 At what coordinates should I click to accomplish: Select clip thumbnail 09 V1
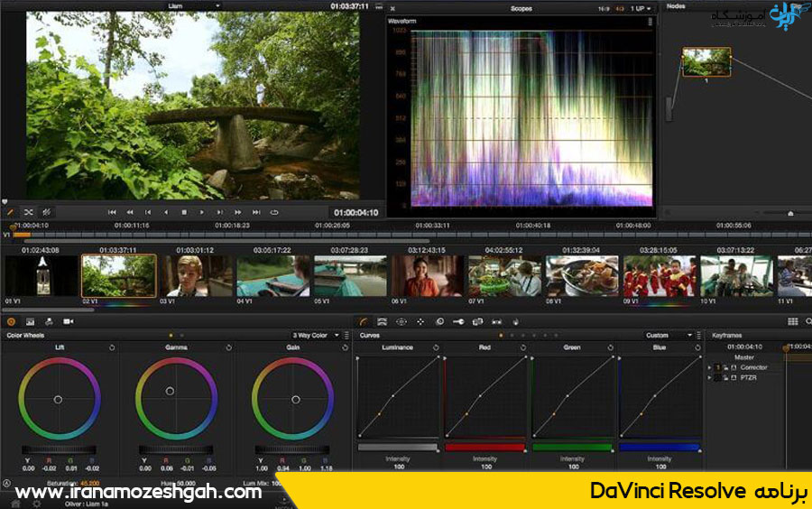point(660,276)
